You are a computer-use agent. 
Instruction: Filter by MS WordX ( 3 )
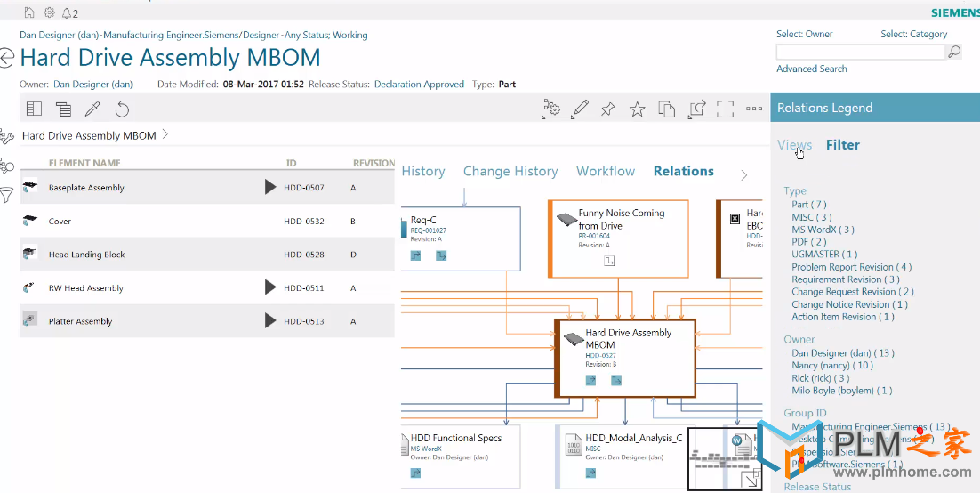(x=823, y=229)
